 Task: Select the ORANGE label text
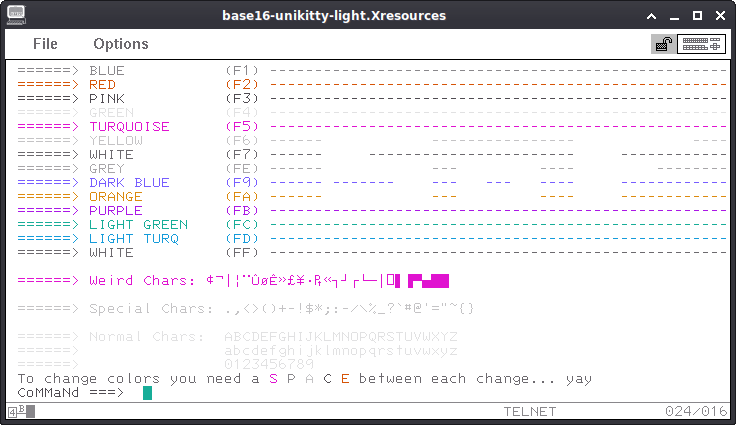pyautogui.click(x=116, y=196)
